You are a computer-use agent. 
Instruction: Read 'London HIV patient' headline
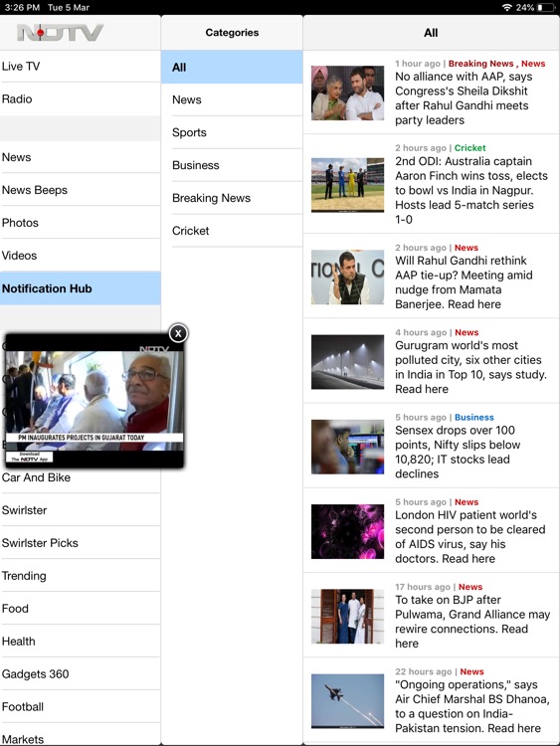(x=470, y=537)
